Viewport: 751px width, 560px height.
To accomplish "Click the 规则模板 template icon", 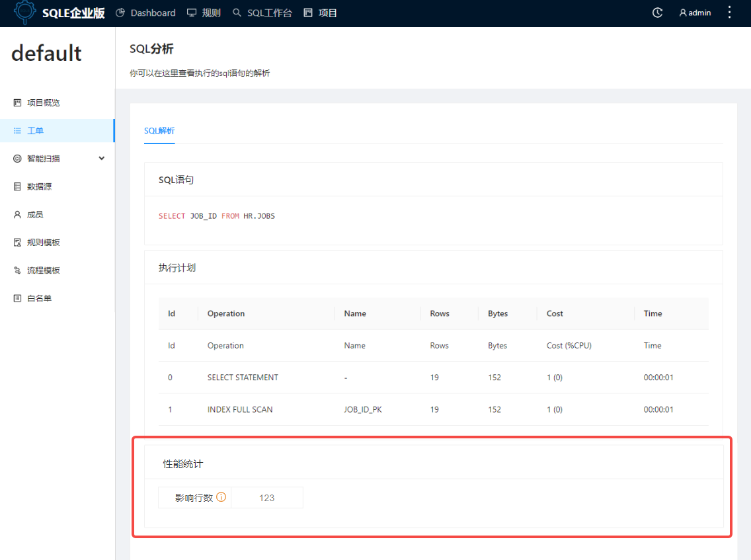I will click(17, 243).
